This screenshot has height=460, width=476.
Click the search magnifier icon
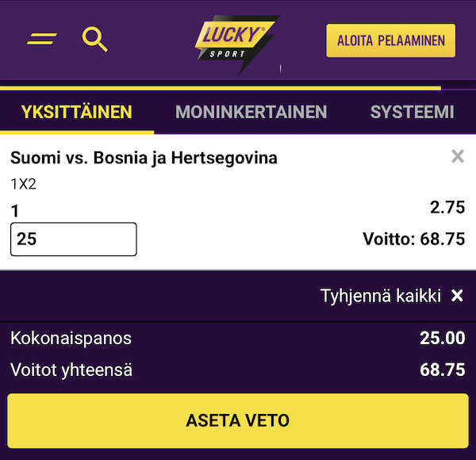(95, 39)
